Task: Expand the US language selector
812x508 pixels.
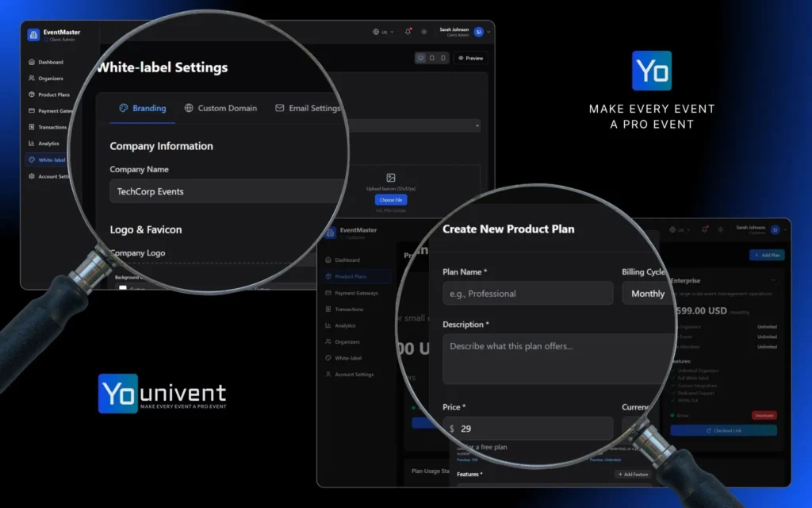Action: coord(383,33)
